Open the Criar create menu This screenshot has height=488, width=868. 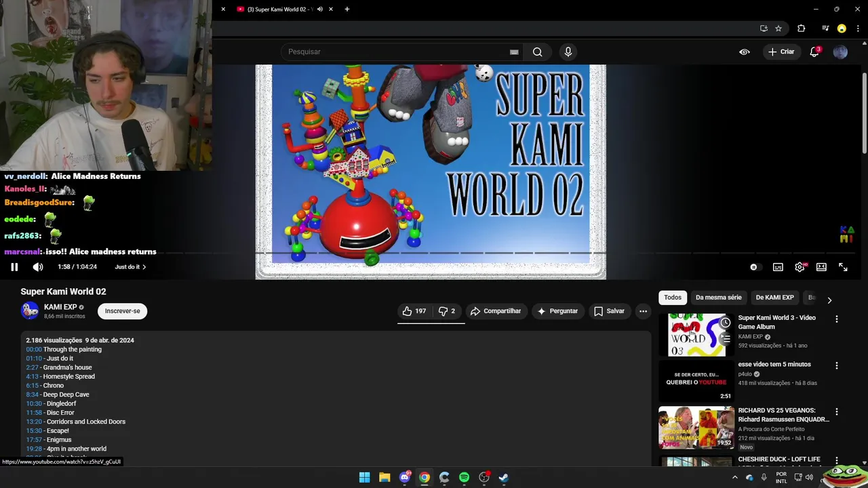click(x=781, y=52)
